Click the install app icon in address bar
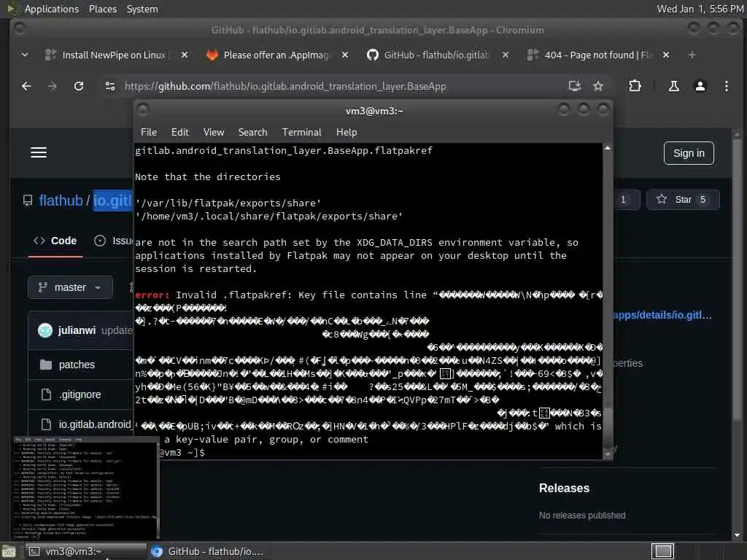Screen dimensions: 747x560 click(x=575, y=86)
